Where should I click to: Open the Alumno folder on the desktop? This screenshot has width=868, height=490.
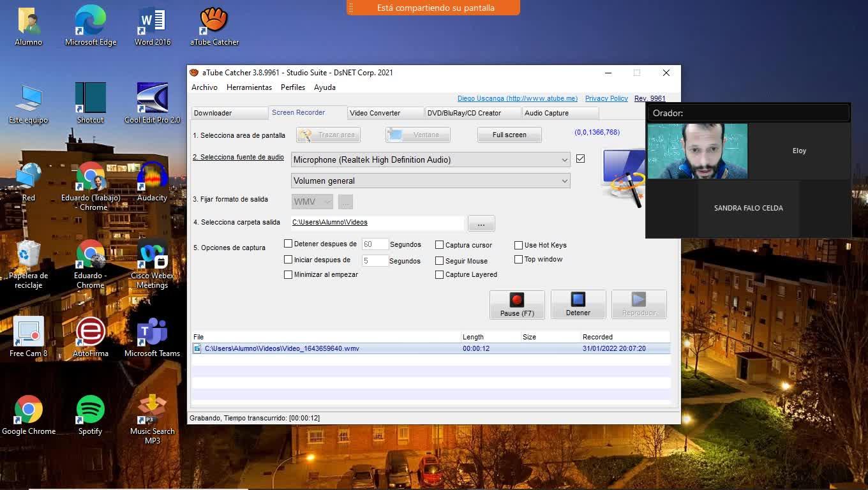tap(28, 26)
